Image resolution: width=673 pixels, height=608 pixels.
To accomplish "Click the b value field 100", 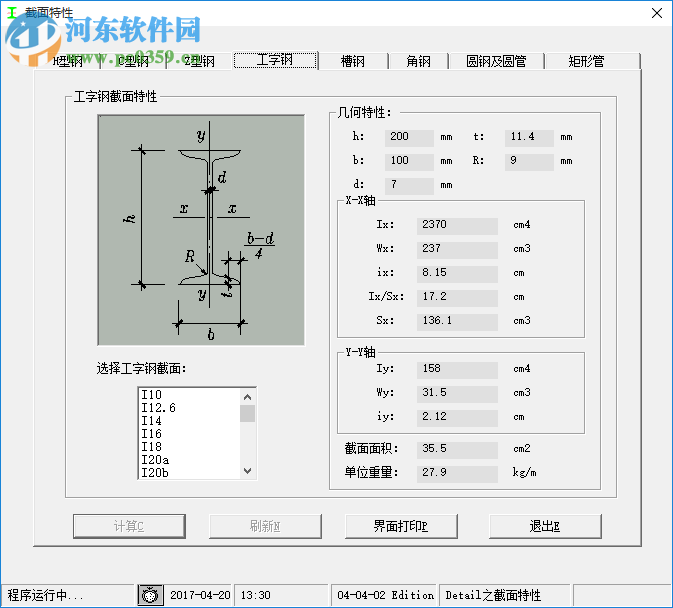I will point(409,161).
